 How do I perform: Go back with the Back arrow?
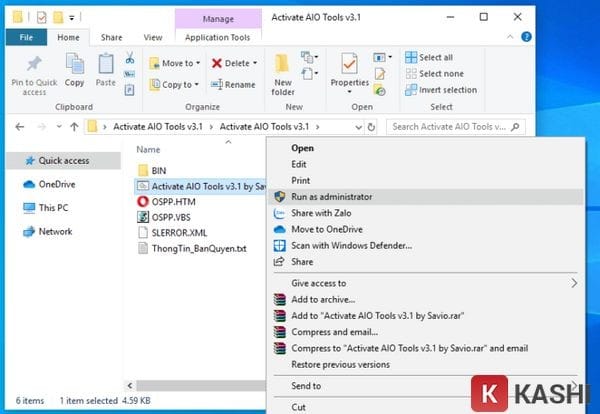(20, 127)
